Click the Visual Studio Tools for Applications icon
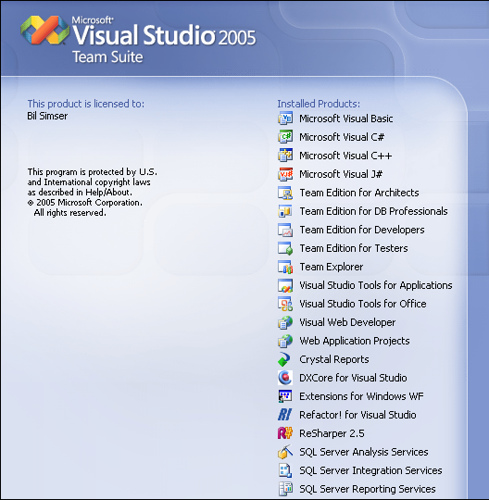This screenshot has width=489, height=500. pyautogui.click(x=285, y=285)
